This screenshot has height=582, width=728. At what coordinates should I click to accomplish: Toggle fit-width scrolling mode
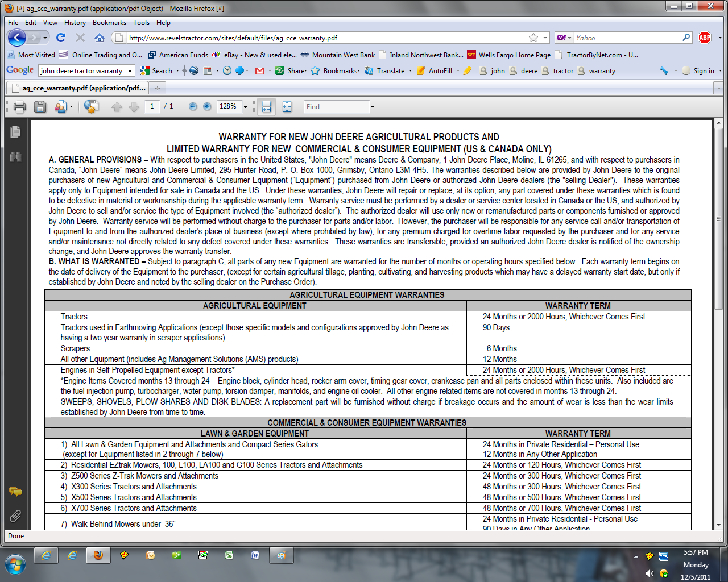(x=266, y=107)
